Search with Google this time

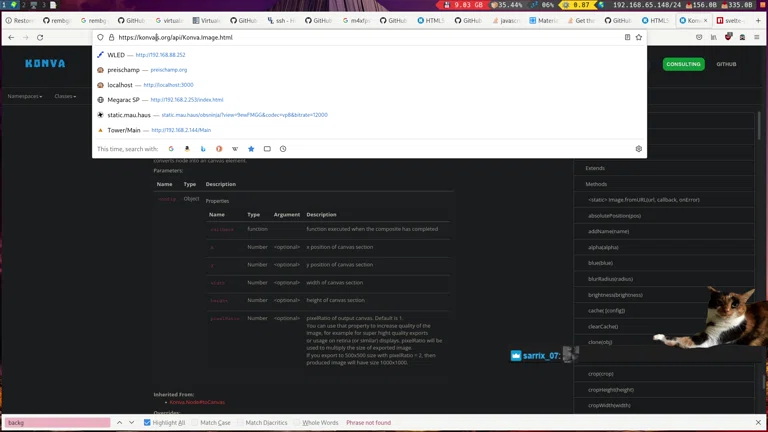pyautogui.click(x=171, y=149)
